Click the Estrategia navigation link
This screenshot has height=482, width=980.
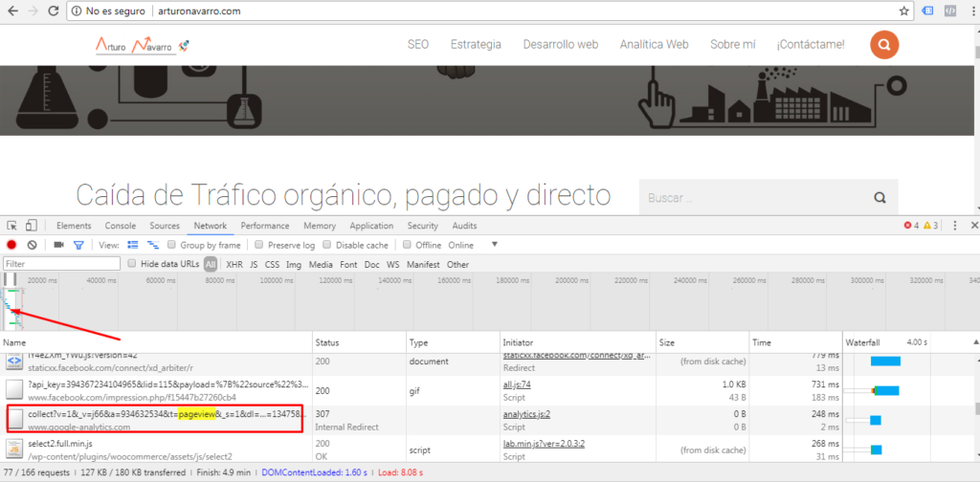click(476, 44)
